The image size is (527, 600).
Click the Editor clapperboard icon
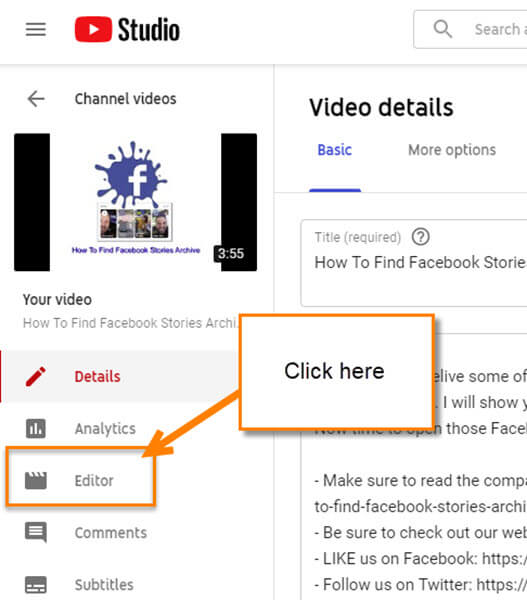[36, 480]
